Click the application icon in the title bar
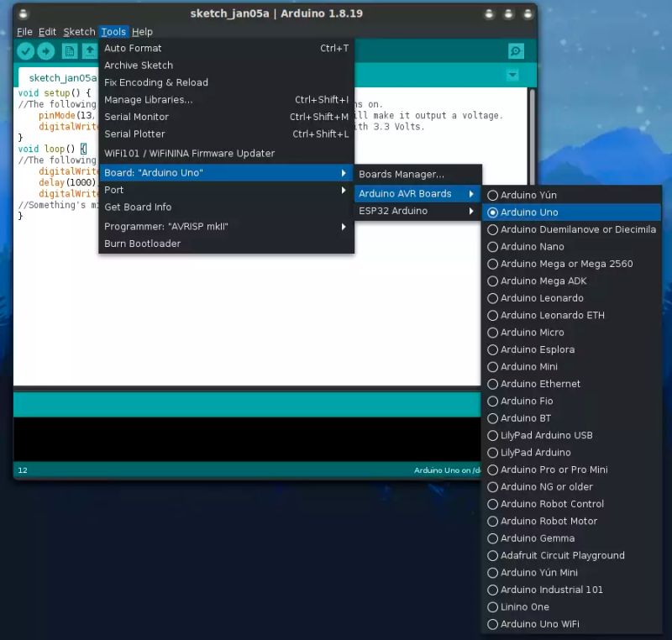 (24, 13)
